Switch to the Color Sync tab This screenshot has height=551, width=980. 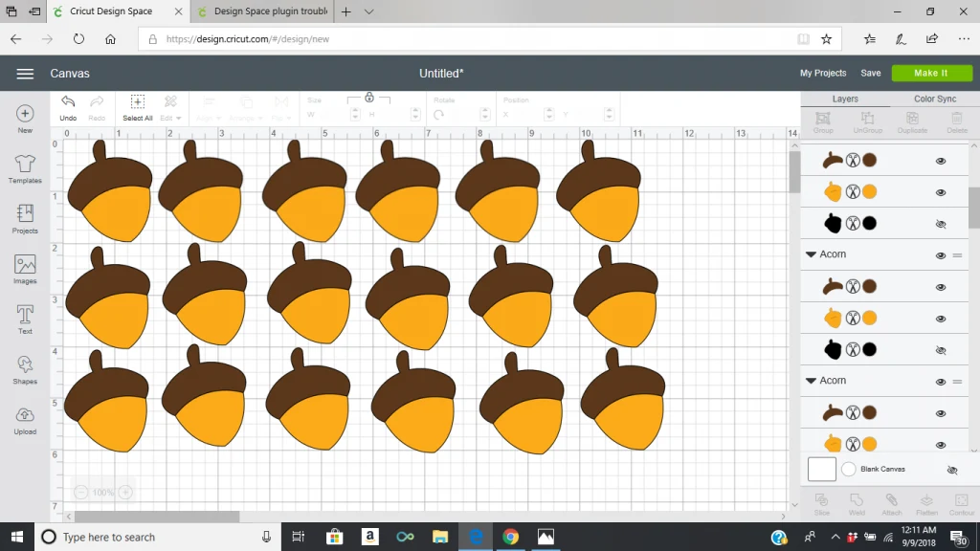(x=934, y=99)
